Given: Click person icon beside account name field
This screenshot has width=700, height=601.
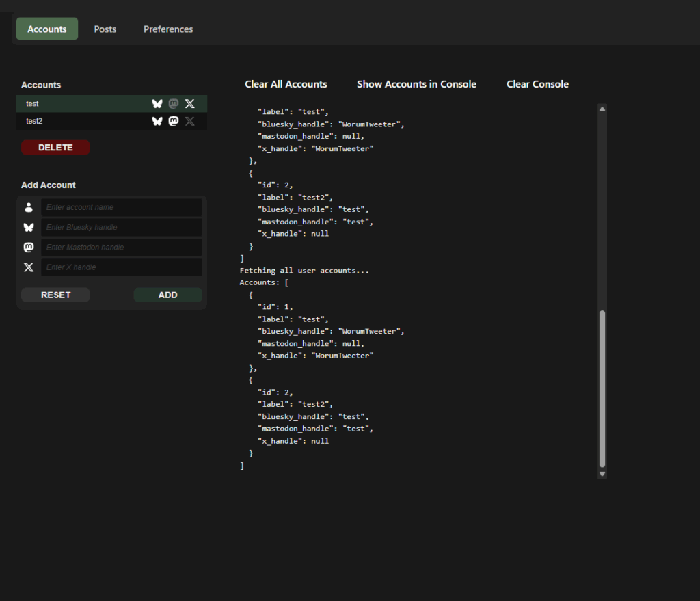Looking at the screenshot, I should (x=29, y=207).
